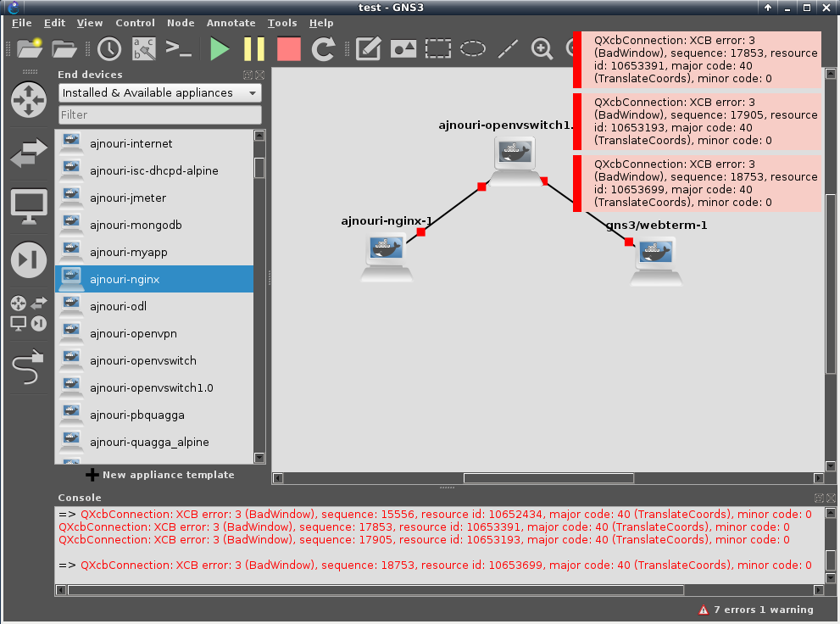Screen dimensions: 840x624
Task: Click New appliance template button
Action: pyautogui.click(x=159, y=475)
